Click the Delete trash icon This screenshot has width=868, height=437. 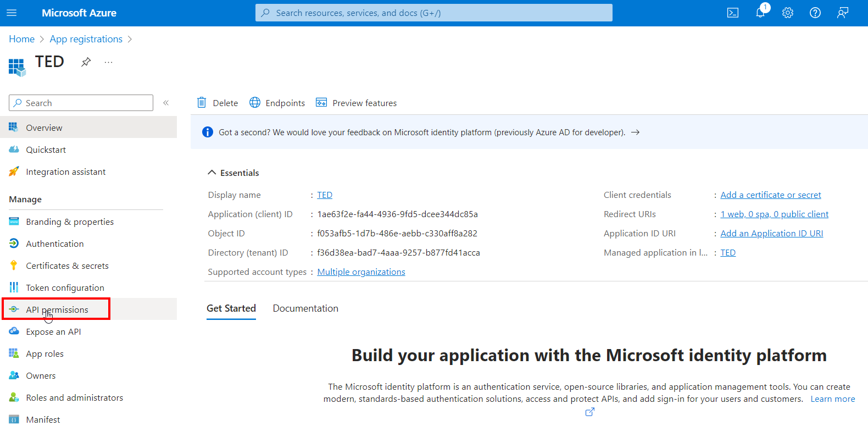[x=202, y=103]
